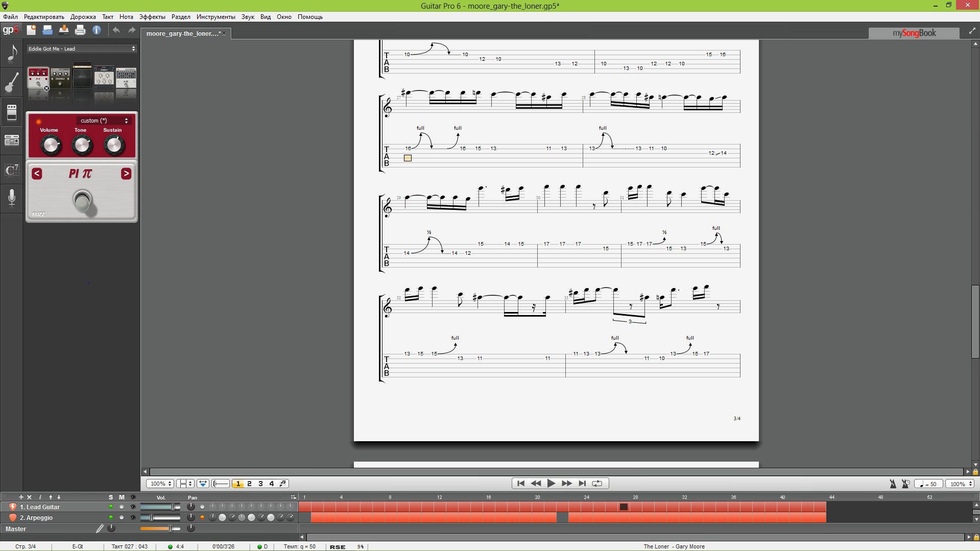This screenshot has width=980, height=551.
Task: Adjust the pedal Sustain knob
Action: coord(114,146)
